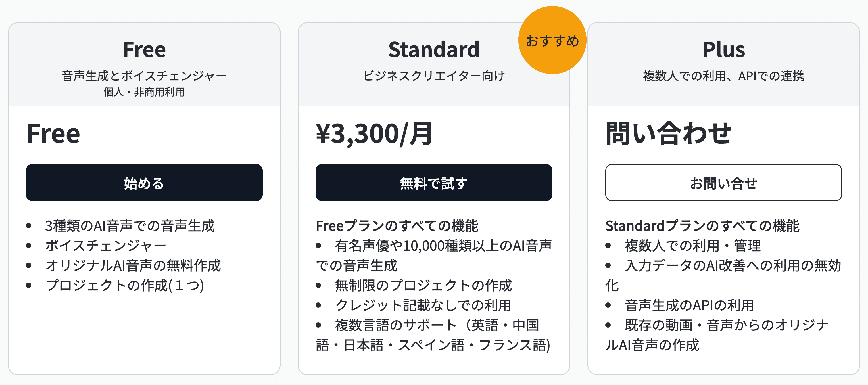This screenshot has width=868, height=385.
Task: Click the 始める button
Action: pyautogui.click(x=144, y=183)
